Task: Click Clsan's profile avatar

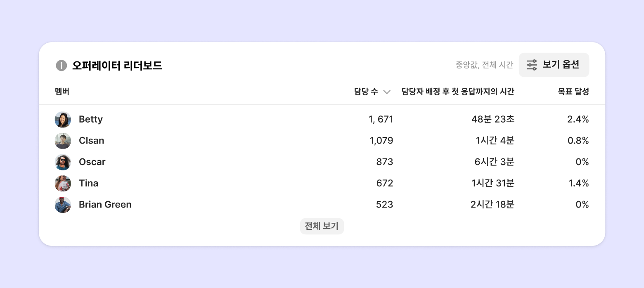Action: [x=63, y=141]
